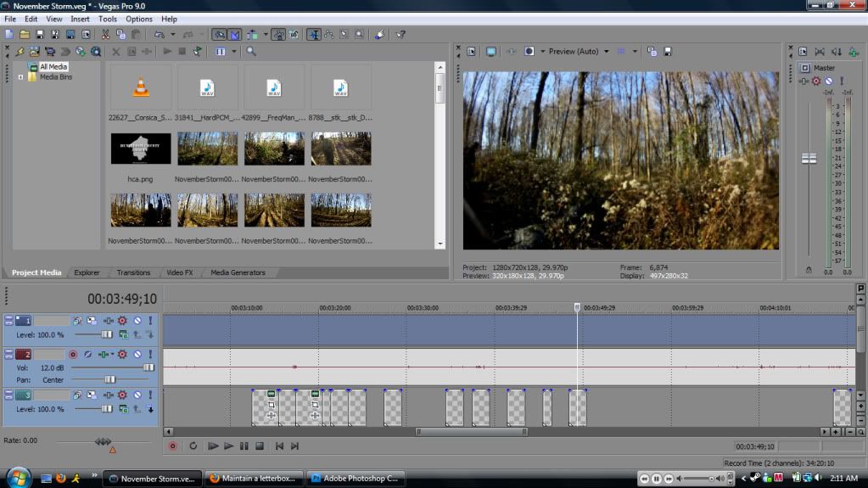
Task: Open Project Video Properties icon in preview
Action: [471, 52]
